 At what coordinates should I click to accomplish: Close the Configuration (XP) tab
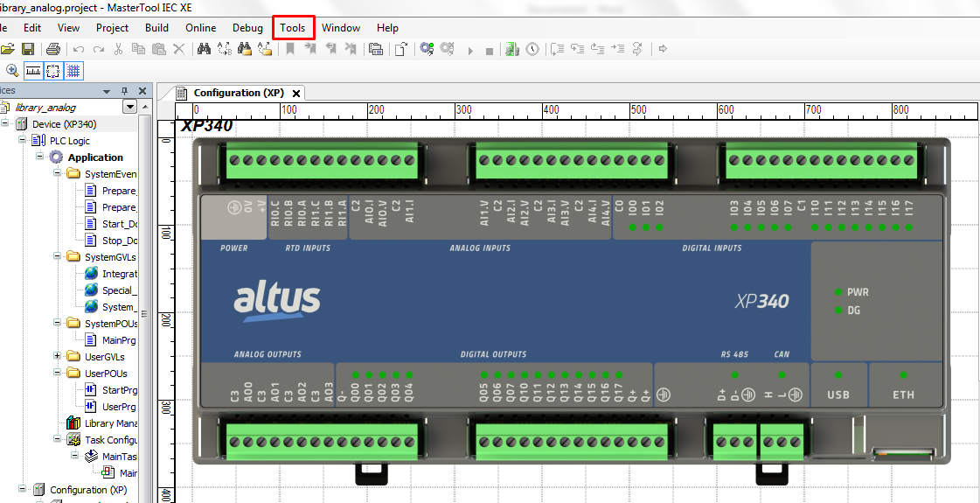(296, 94)
